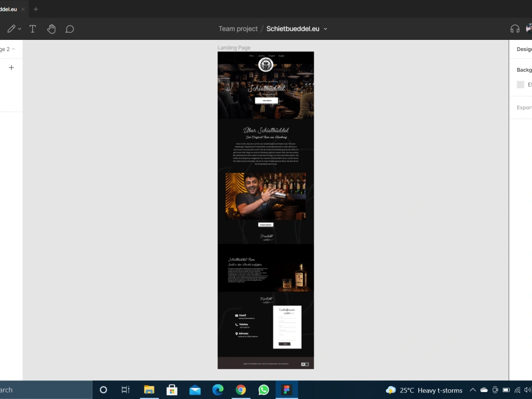Screen dimensions: 532x399
Task: Click the Telefon contact entry
Action: pyautogui.click(x=242, y=326)
